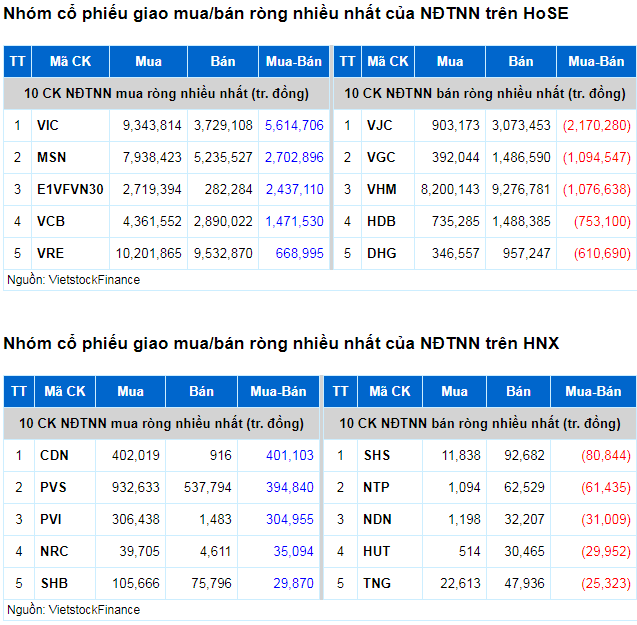Click the NTP stock code
Image resolution: width=637 pixels, height=625 pixels.
click(376, 487)
